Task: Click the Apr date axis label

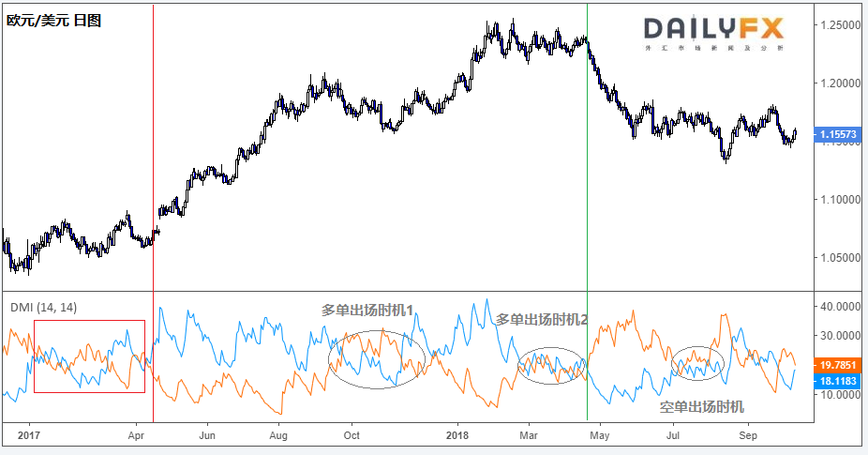Action: [138, 436]
